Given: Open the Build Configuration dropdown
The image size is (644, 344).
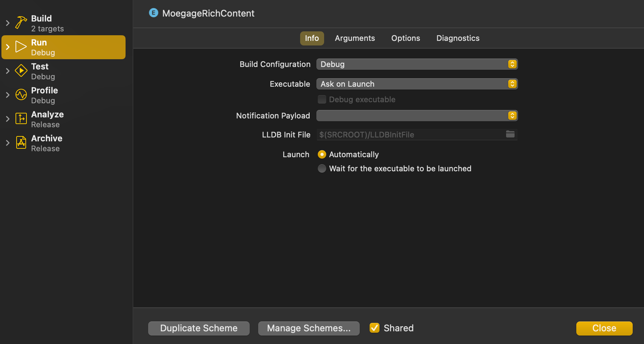Looking at the screenshot, I should [x=417, y=64].
